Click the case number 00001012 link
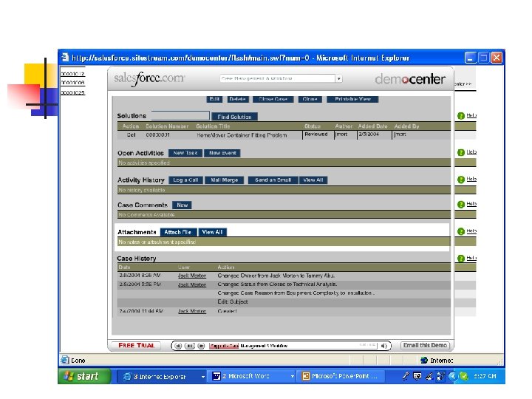 [x=72, y=74]
